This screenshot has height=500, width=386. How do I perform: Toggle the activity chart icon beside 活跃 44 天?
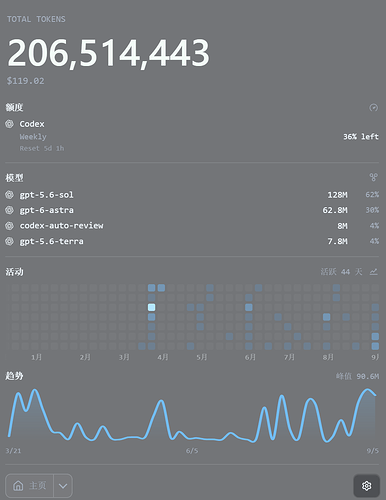tap(374, 272)
